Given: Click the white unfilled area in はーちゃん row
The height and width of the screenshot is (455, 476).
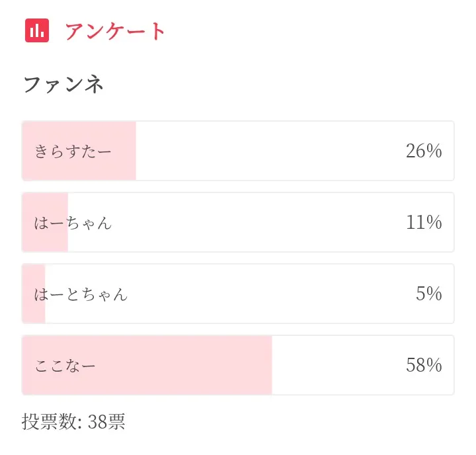Looking at the screenshot, I should [x=251, y=223].
